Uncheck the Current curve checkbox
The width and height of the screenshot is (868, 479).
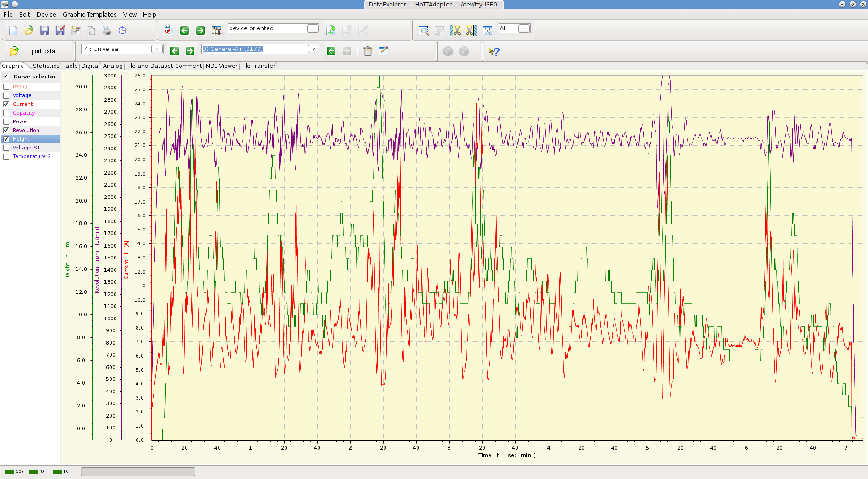(x=6, y=104)
